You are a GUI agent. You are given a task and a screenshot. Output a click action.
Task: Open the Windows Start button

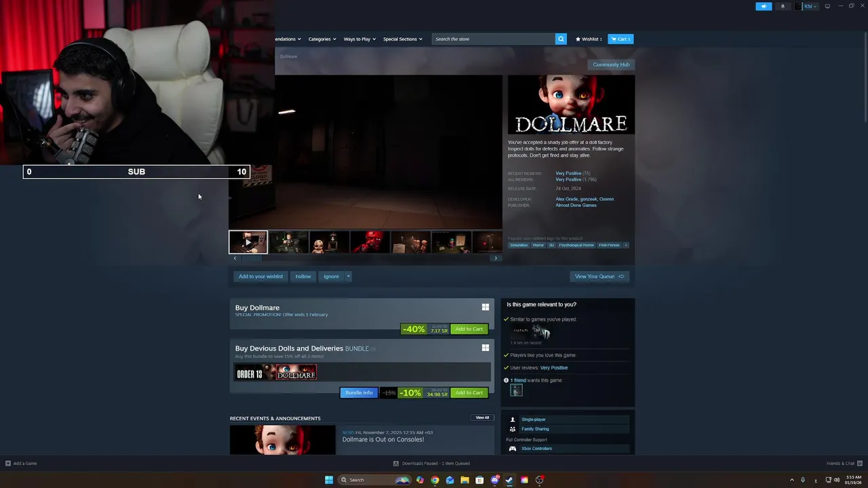tap(329, 480)
